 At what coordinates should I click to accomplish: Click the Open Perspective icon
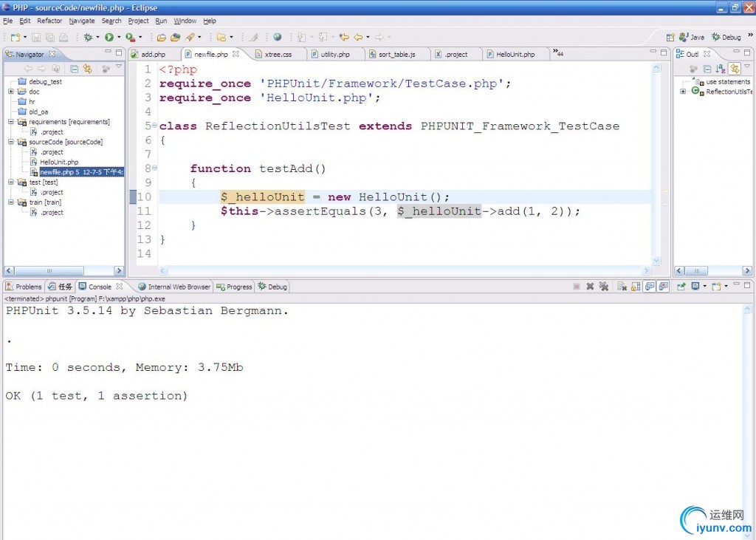pos(670,37)
